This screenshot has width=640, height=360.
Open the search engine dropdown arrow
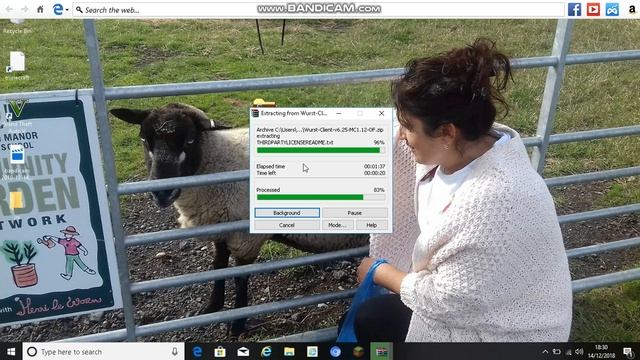[x=67, y=10]
